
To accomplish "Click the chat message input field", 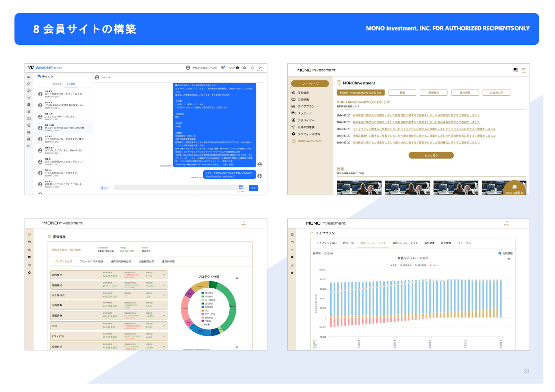I will [x=180, y=188].
